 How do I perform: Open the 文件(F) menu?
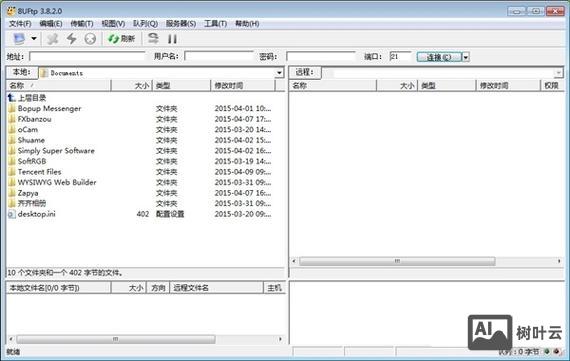coord(20,24)
